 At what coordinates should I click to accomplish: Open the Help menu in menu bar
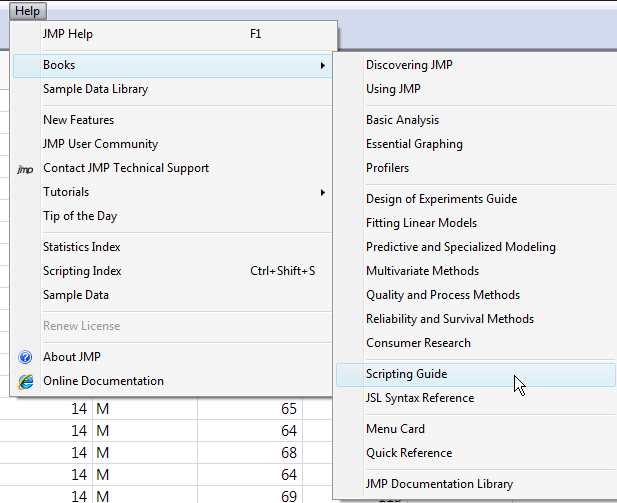click(x=27, y=10)
